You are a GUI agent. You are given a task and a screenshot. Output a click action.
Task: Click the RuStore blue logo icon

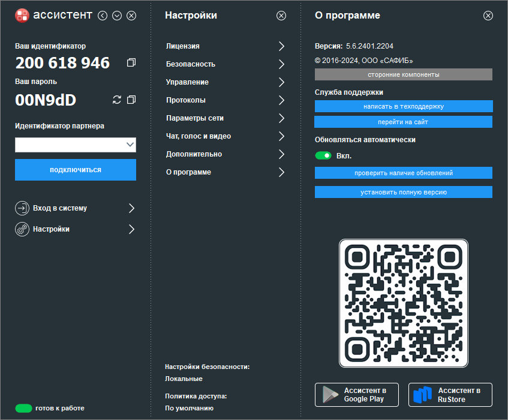pyautogui.click(x=422, y=395)
